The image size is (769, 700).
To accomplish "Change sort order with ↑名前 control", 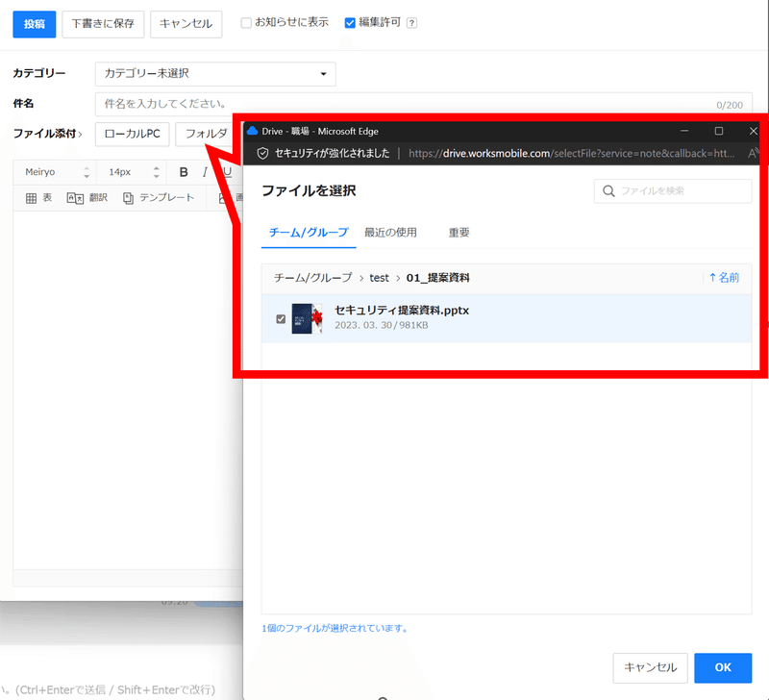I will click(722, 277).
